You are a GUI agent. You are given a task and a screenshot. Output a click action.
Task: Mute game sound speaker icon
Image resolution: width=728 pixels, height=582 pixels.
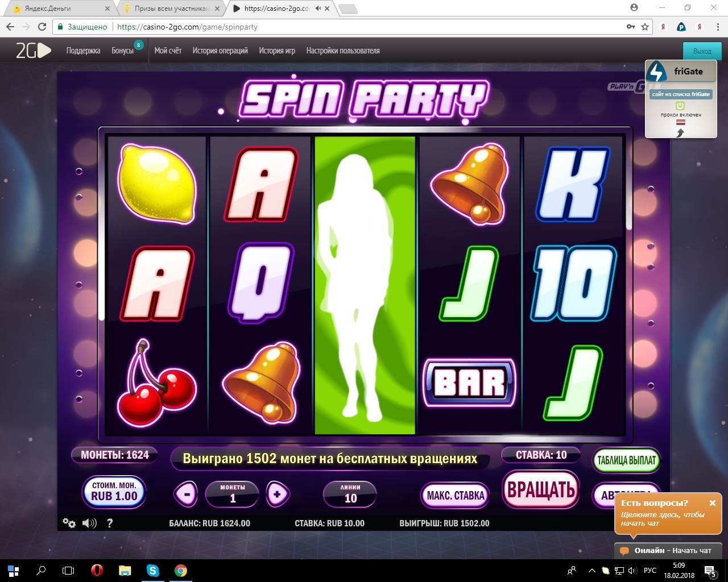[x=89, y=523]
